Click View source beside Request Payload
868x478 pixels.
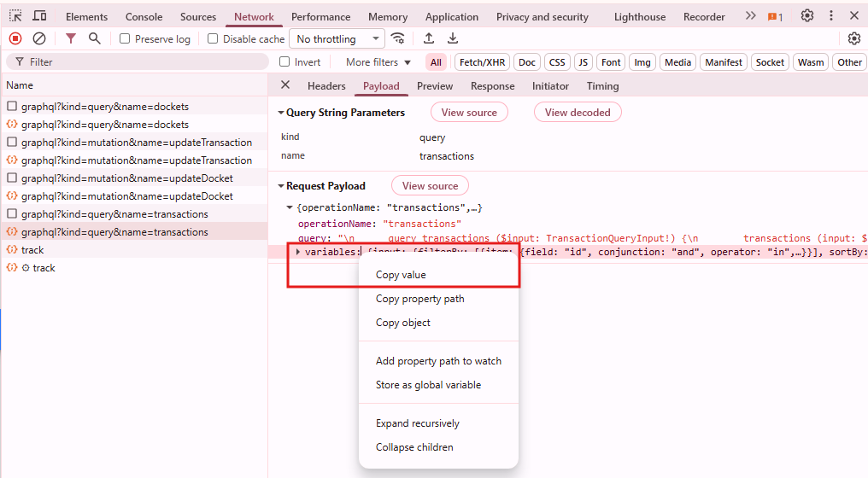coord(430,186)
